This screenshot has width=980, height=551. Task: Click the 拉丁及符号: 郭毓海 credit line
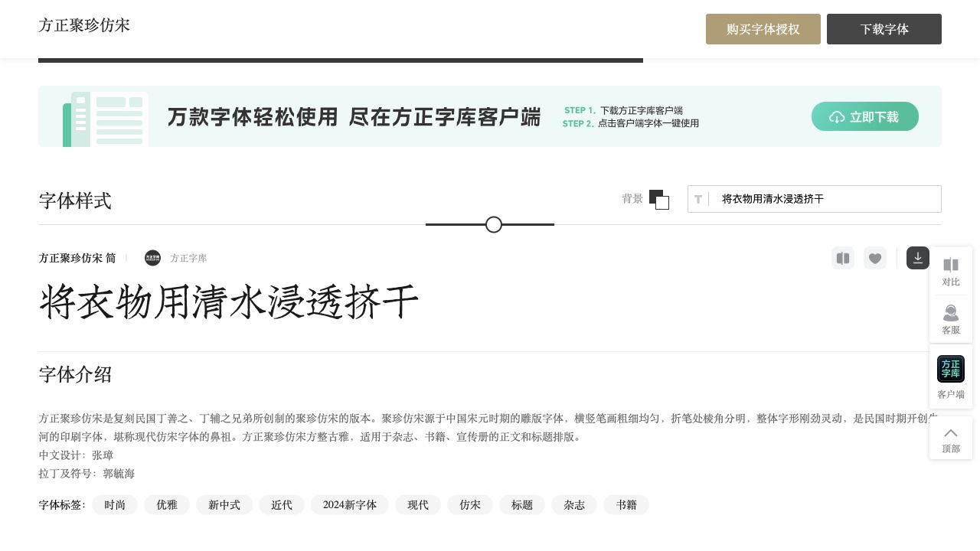tap(87, 474)
